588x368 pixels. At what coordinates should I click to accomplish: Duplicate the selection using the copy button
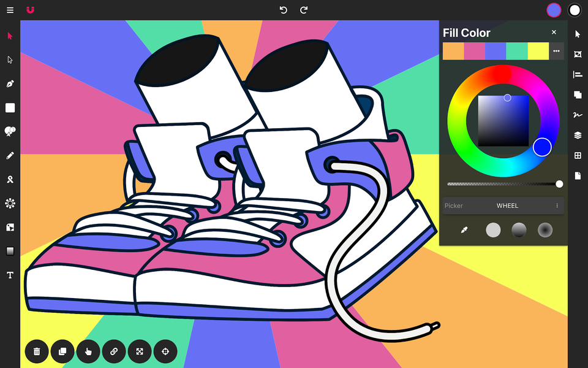62,351
